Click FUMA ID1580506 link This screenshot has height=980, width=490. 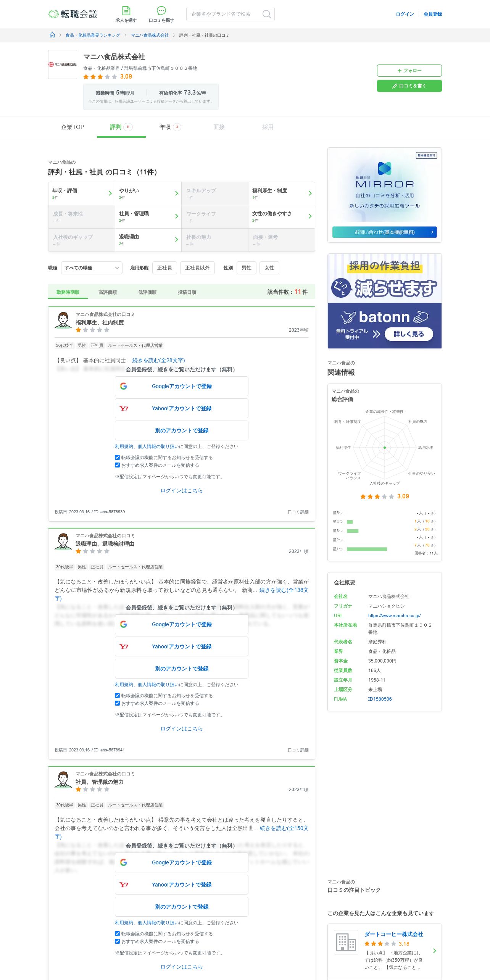(380, 699)
